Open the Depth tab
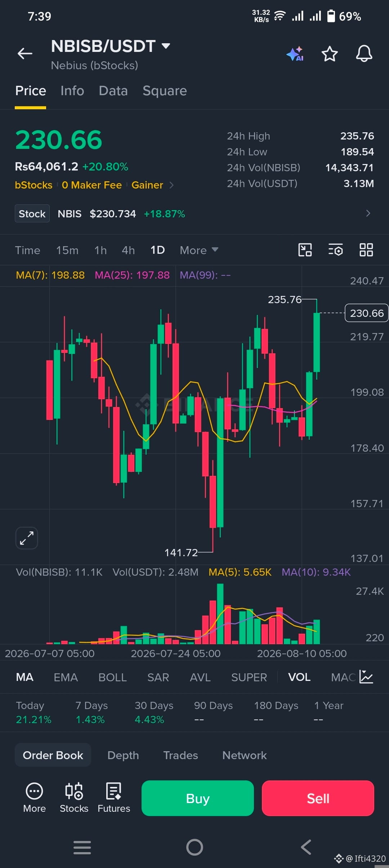389x868 pixels. click(x=123, y=755)
